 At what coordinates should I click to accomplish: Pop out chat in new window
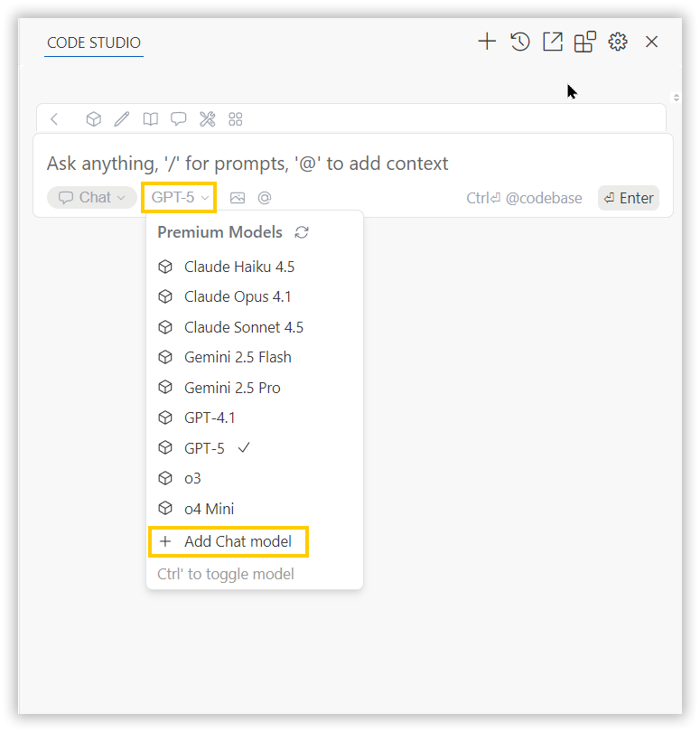552,42
